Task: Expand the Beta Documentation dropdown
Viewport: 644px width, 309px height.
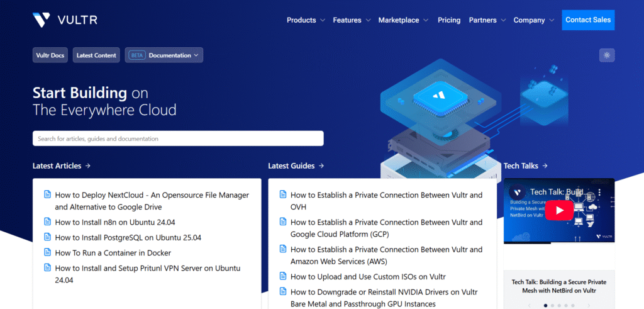Action: [x=164, y=55]
